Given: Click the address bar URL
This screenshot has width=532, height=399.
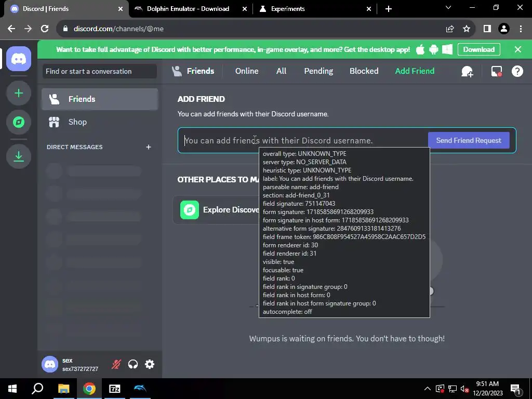Looking at the screenshot, I should coord(118,29).
